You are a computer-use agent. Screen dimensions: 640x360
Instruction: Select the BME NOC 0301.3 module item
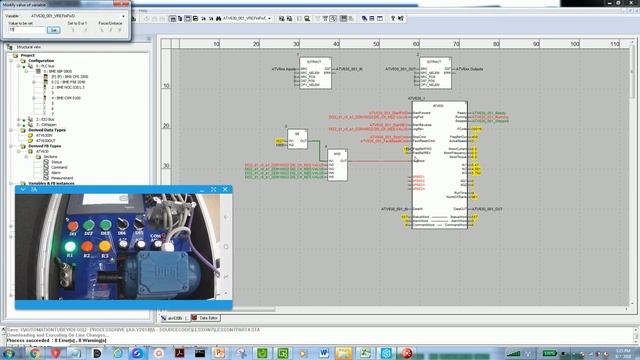[x=68, y=87]
